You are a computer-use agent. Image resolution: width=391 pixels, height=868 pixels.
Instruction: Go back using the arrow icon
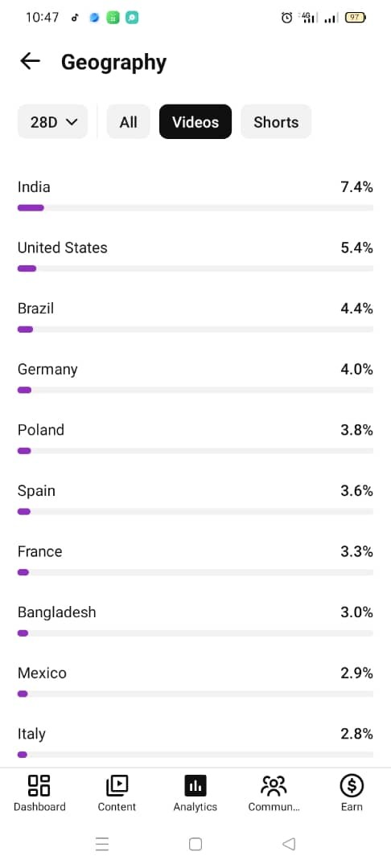point(30,61)
